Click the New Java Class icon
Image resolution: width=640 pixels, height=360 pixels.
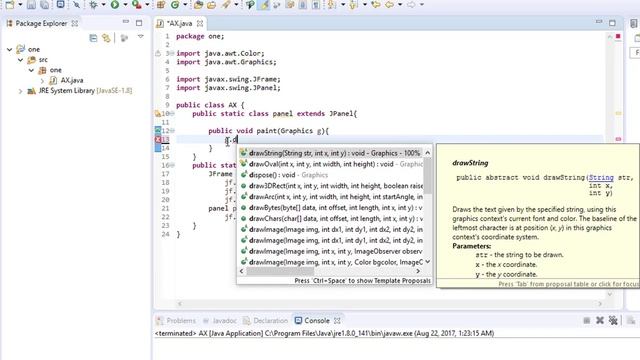(175, 4)
